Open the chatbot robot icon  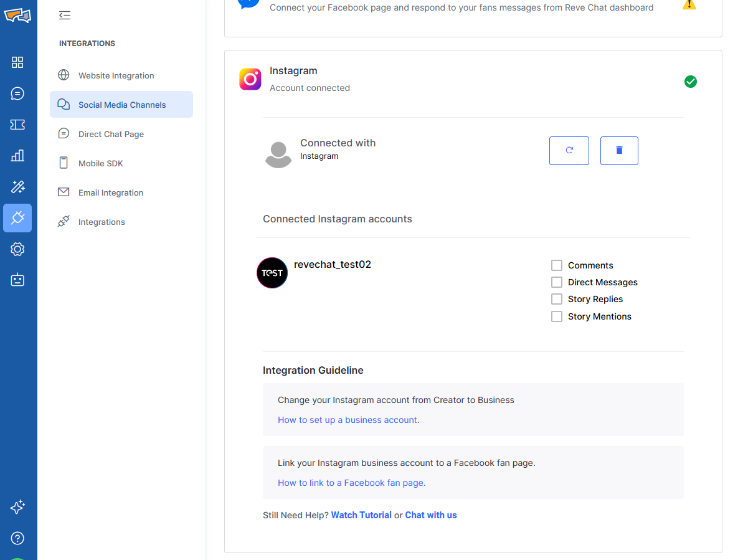[17, 280]
